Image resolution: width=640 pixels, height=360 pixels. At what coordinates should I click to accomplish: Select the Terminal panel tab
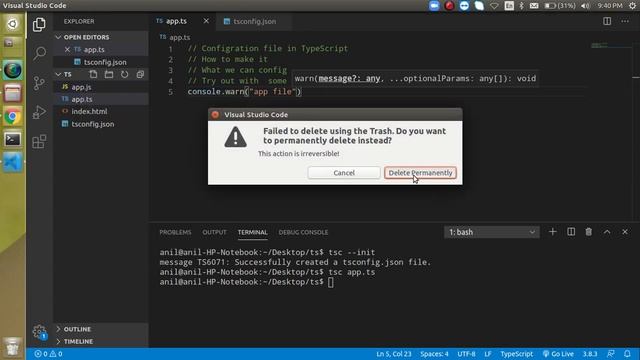click(253, 232)
